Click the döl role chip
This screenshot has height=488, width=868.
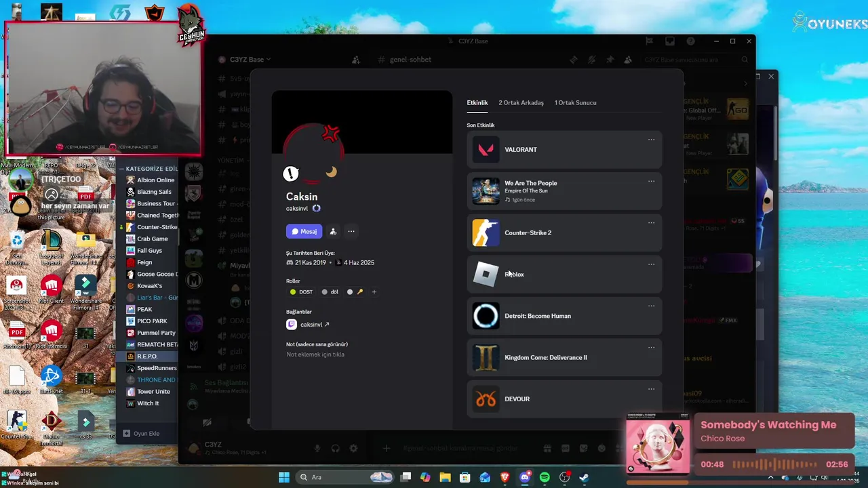331,292
